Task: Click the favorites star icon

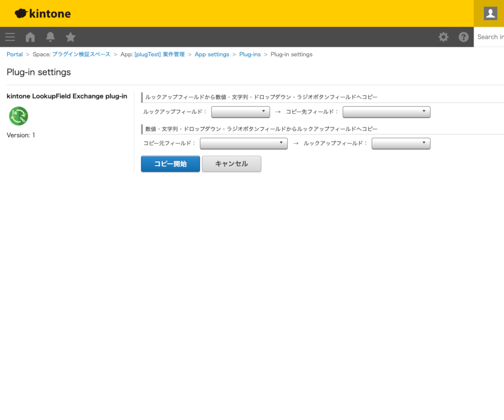Action: [x=70, y=37]
